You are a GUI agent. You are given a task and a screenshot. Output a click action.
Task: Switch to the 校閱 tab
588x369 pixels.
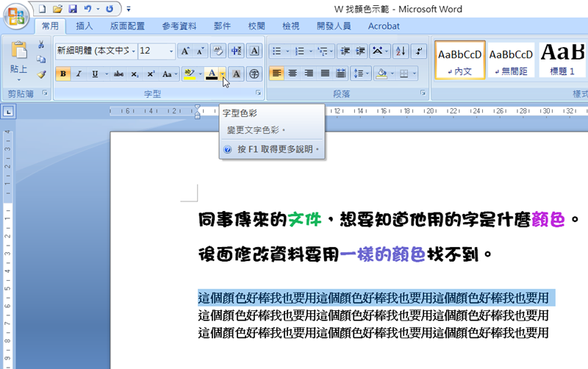pos(257,26)
